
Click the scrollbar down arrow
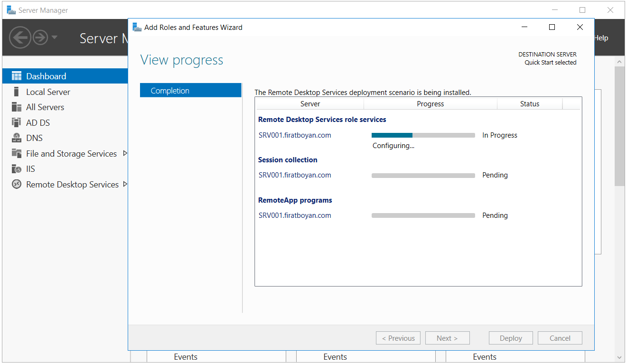point(619,357)
